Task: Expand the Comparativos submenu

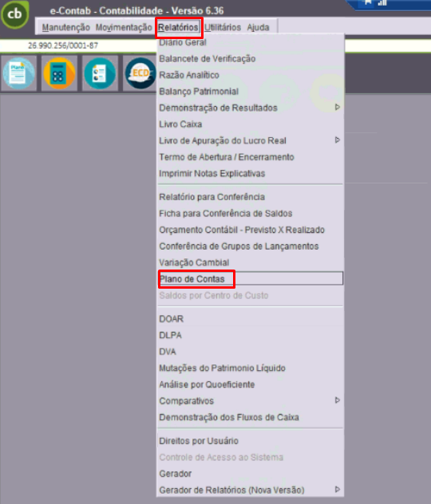Action: (x=251, y=401)
